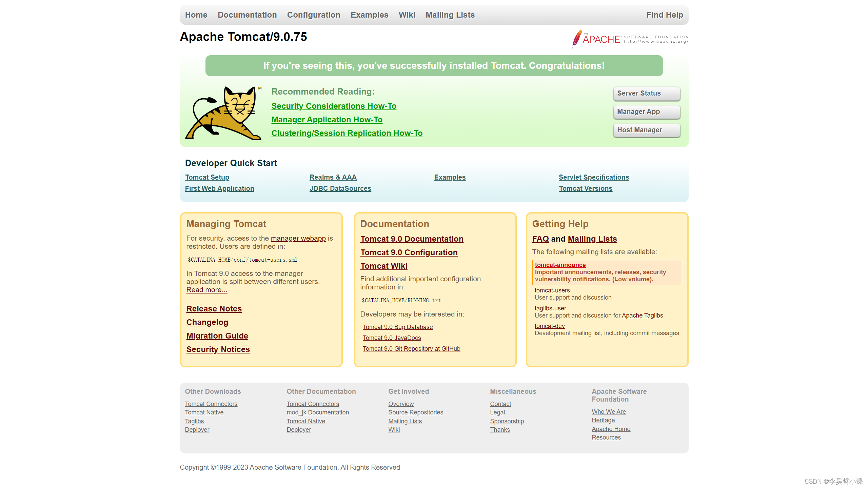The image size is (868, 488).
Task: Open the Changelog link
Action: click(207, 322)
